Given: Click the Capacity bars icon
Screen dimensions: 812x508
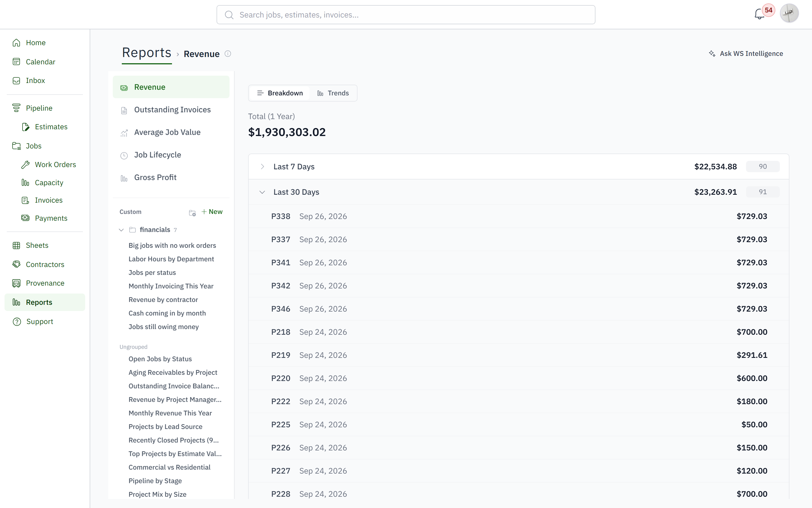Looking at the screenshot, I should [x=25, y=183].
